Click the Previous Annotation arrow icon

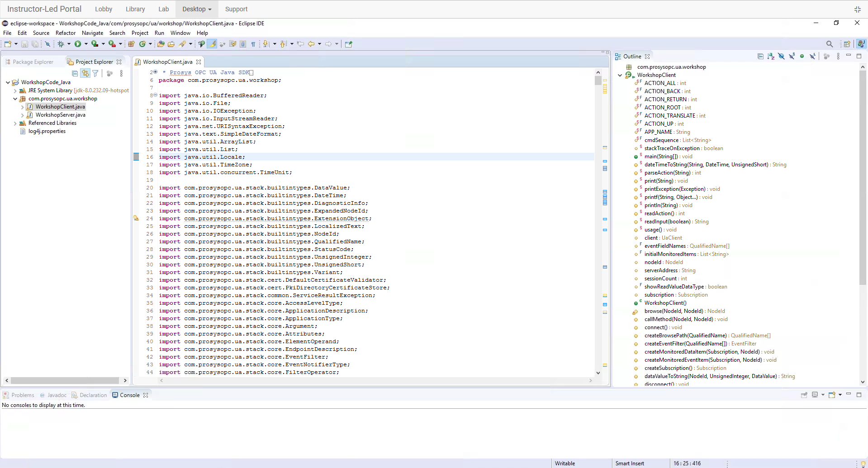(283, 44)
